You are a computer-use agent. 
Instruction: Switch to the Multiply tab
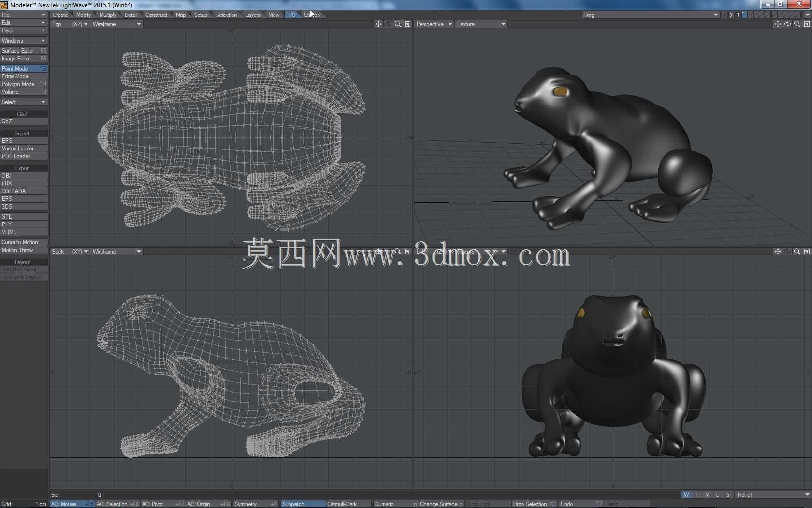(108, 15)
